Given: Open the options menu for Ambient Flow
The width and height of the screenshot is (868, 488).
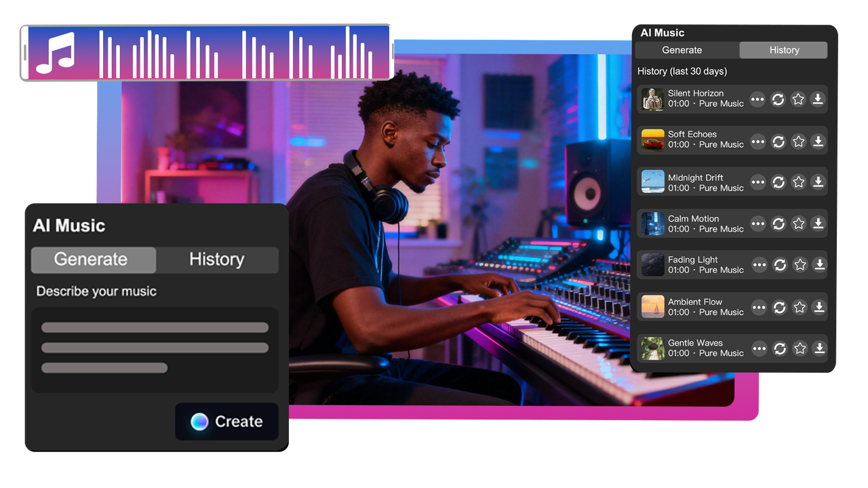Looking at the screenshot, I should (x=757, y=306).
